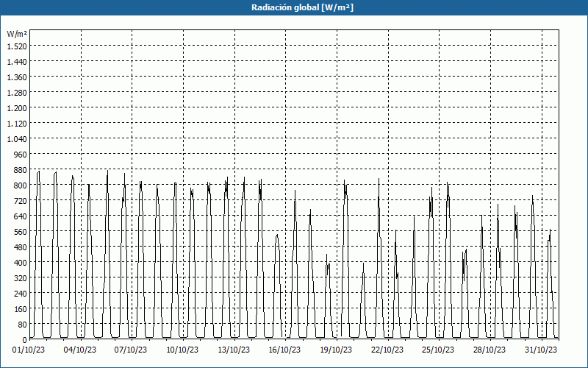Viewport: 588px width, 368px height.
Task: Select the 80 y-axis value
Action: pos(23,325)
